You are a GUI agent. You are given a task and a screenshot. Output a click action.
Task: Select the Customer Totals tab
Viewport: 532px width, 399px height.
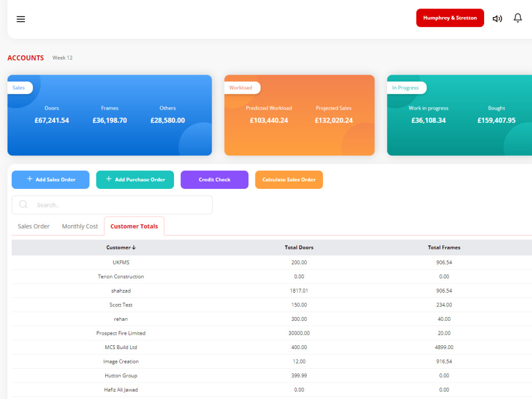(x=134, y=226)
